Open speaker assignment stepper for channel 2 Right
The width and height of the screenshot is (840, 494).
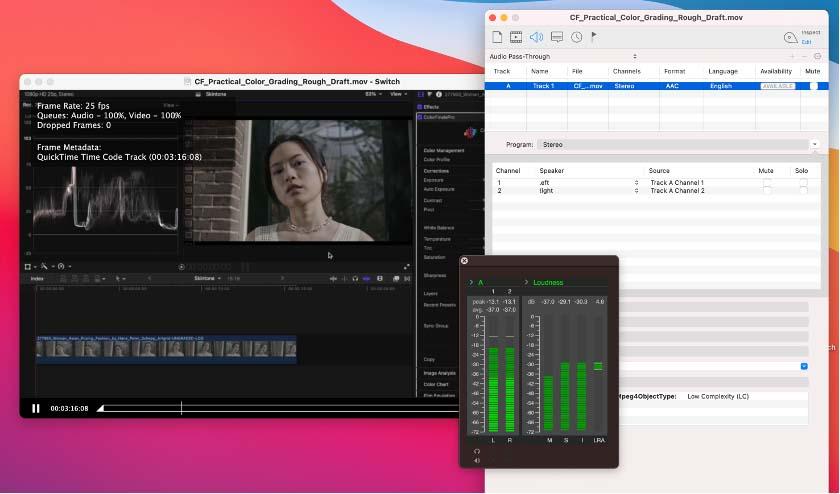point(636,191)
